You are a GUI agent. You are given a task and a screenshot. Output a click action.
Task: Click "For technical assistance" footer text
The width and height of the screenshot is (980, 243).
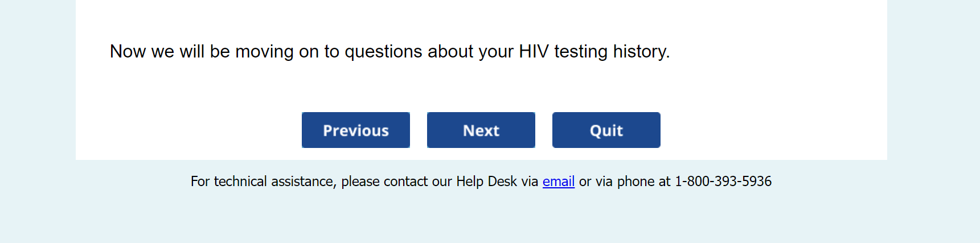coord(262,182)
